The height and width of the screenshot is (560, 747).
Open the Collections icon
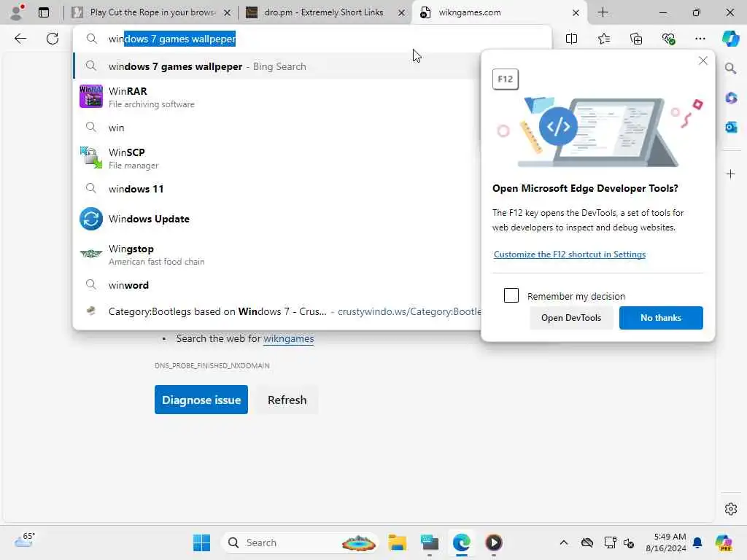pos(636,39)
